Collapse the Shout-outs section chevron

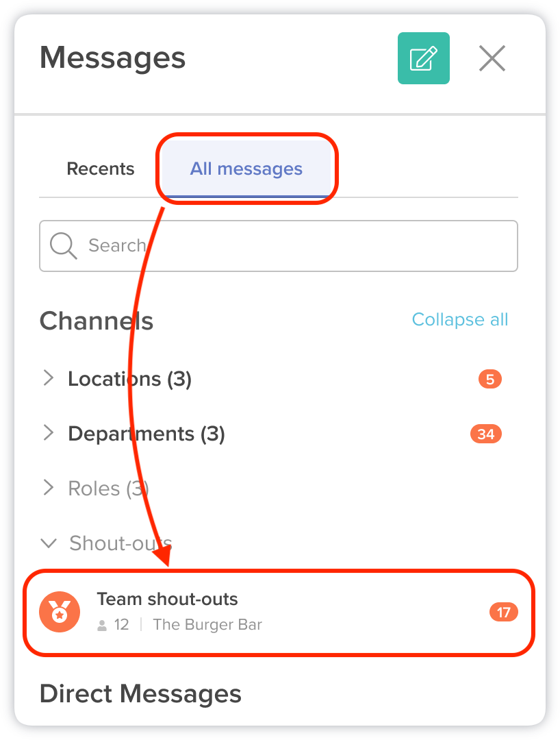49,543
